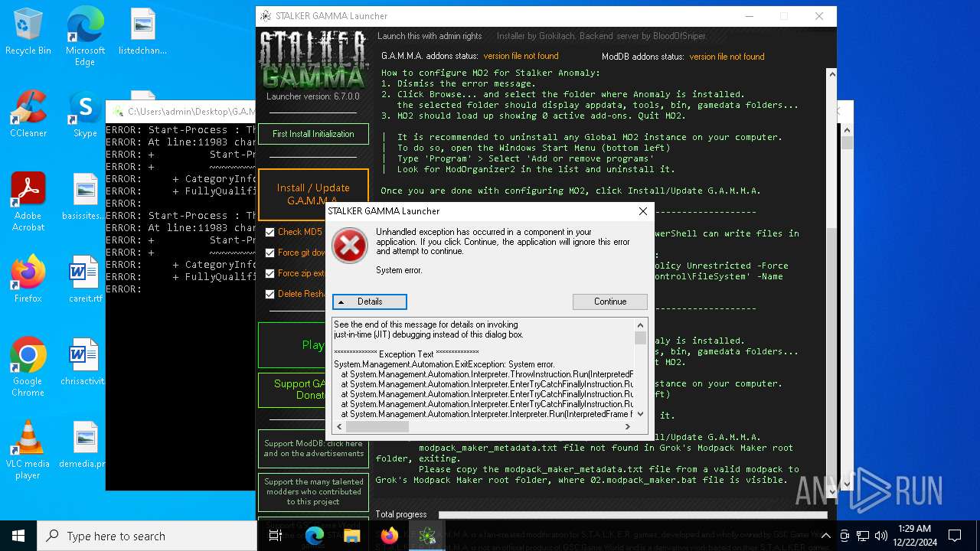Toggle the Check MD5 checkbox

tap(269, 232)
